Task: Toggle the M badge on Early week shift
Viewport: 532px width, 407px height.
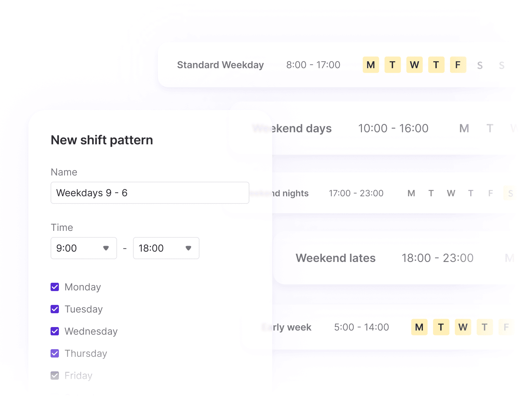Action: click(x=419, y=327)
